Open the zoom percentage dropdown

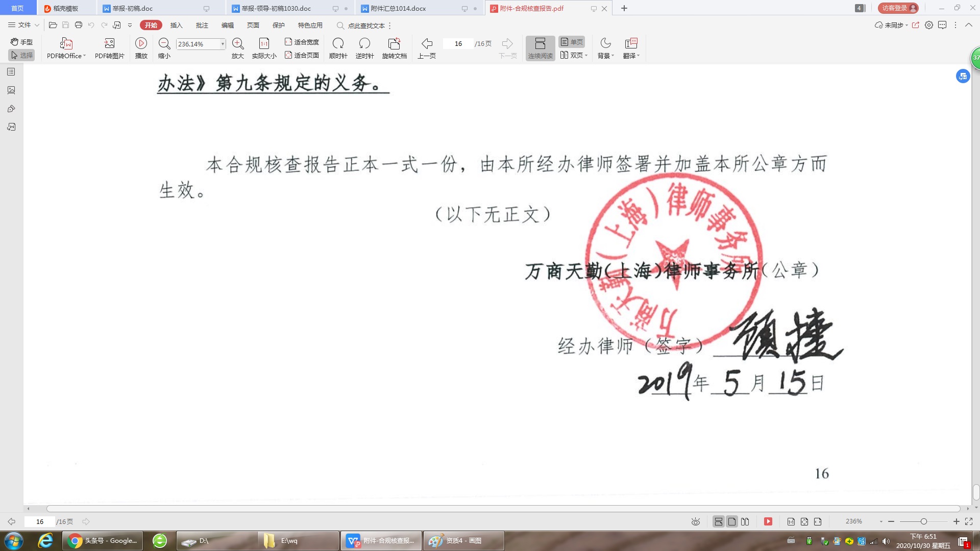click(222, 44)
